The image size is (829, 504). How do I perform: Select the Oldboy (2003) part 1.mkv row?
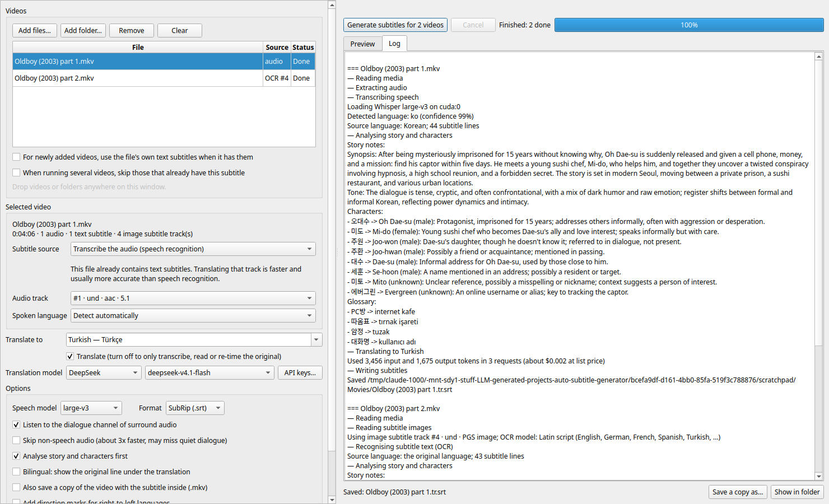pyautogui.click(x=164, y=62)
